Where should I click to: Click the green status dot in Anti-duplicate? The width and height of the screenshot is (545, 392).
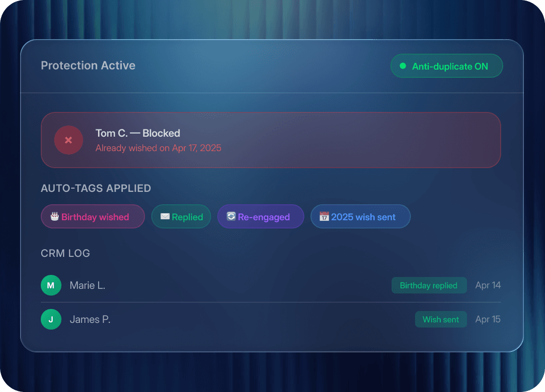pos(403,66)
